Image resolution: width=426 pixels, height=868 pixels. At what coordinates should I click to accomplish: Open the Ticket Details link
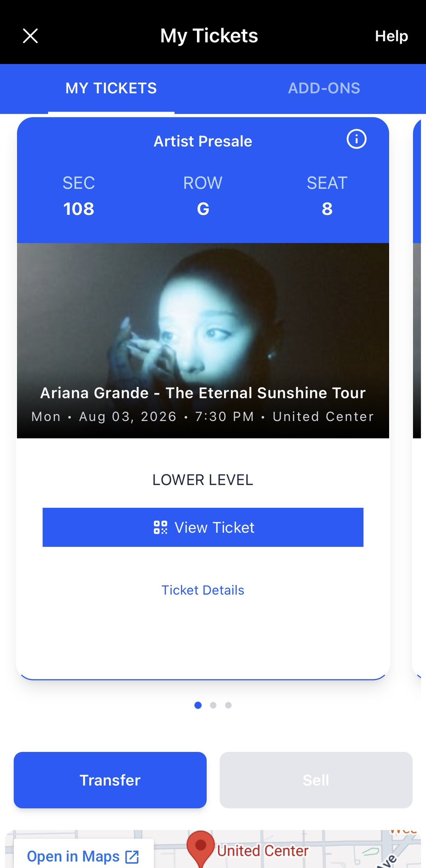[x=203, y=590]
